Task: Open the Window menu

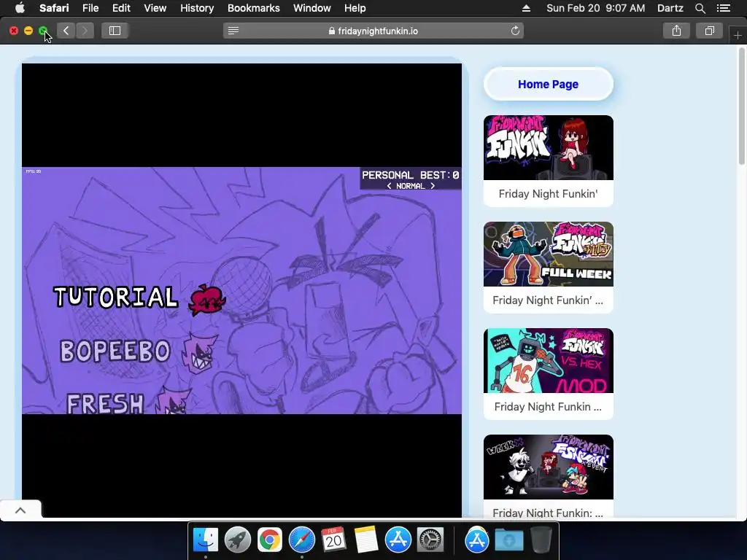Action: (x=312, y=8)
